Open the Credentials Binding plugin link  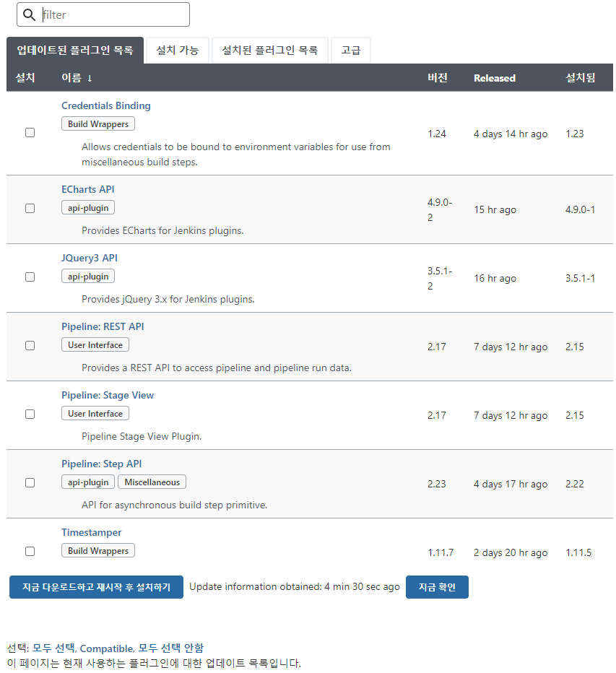106,105
